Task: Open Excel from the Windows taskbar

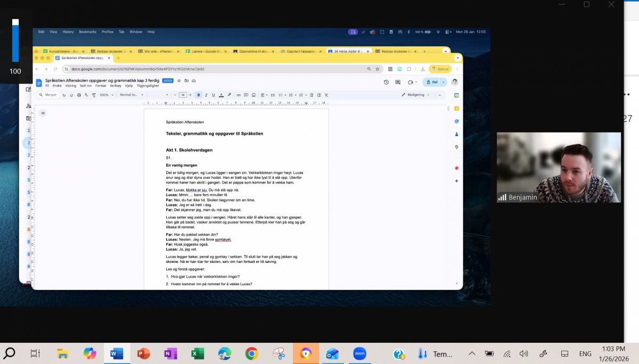Action: (198, 353)
